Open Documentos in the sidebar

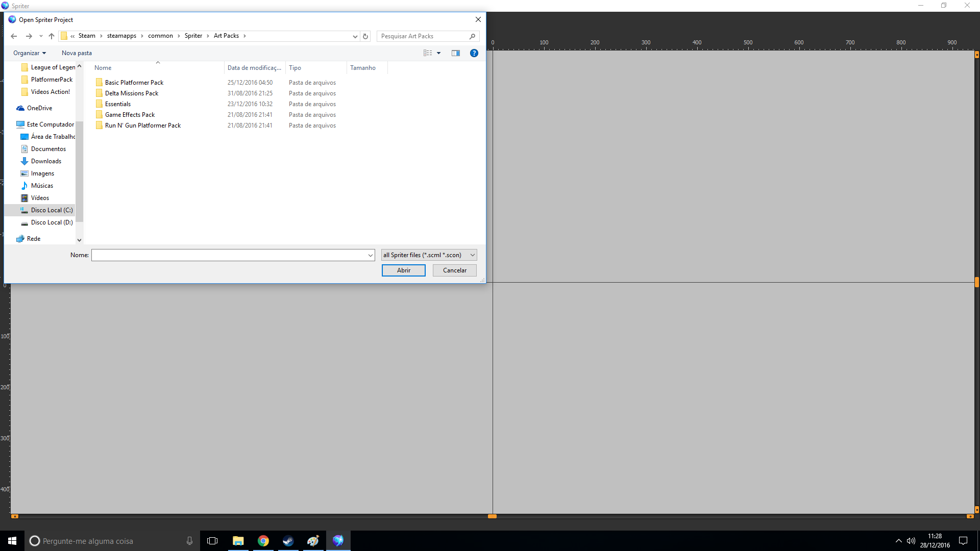(43, 149)
